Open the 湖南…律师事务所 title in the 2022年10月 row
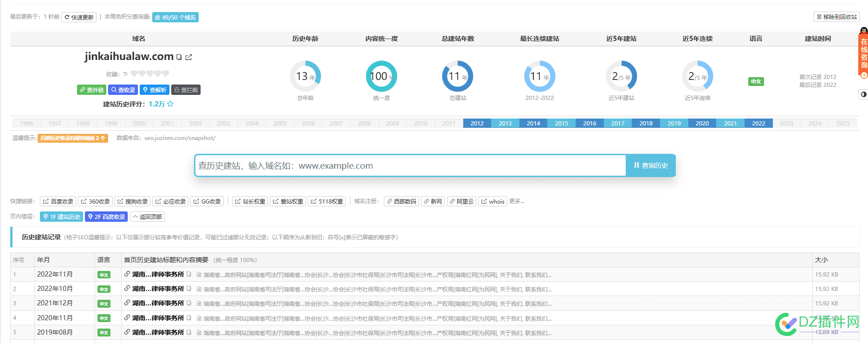The width and height of the screenshot is (868, 343). 158,289
